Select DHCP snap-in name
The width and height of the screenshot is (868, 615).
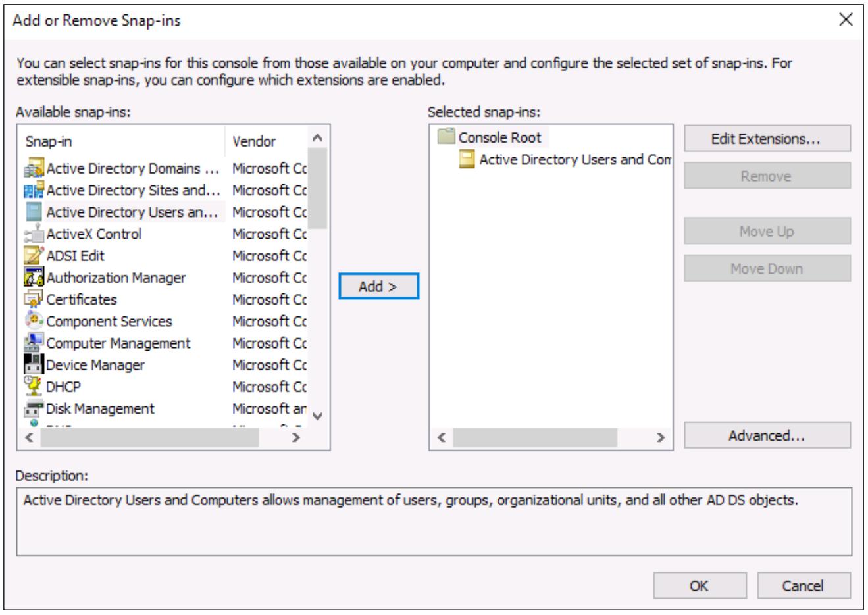tap(63, 387)
